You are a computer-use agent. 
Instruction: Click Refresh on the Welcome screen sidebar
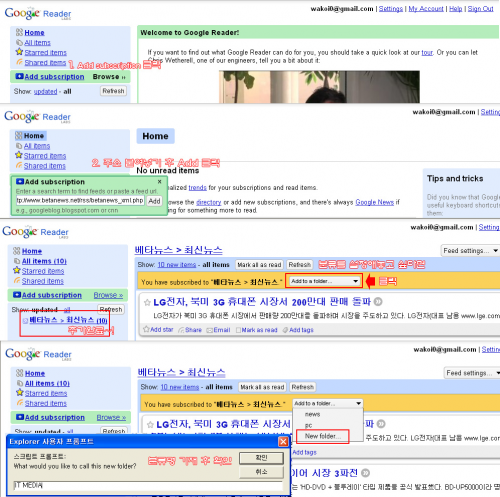point(113,91)
